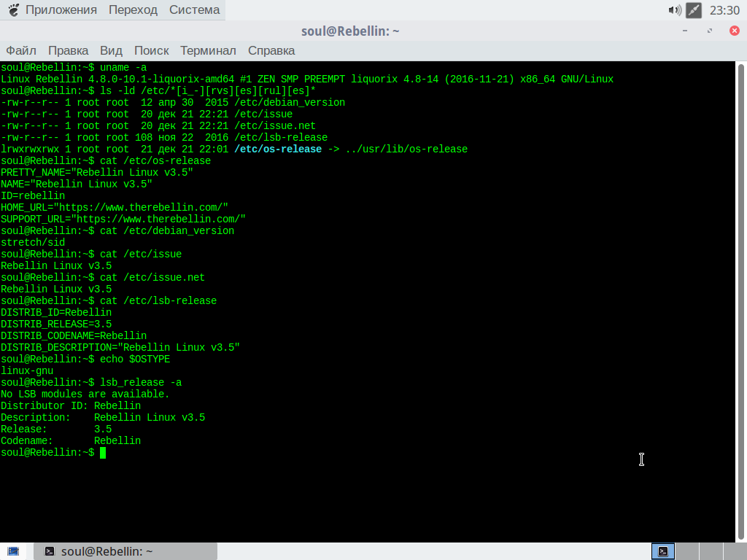Viewport: 747px width, 560px height.
Task: Click the 'DISTRIB_DESCRIPTION=' line
Action: pyautogui.click(x=120, y=348)
